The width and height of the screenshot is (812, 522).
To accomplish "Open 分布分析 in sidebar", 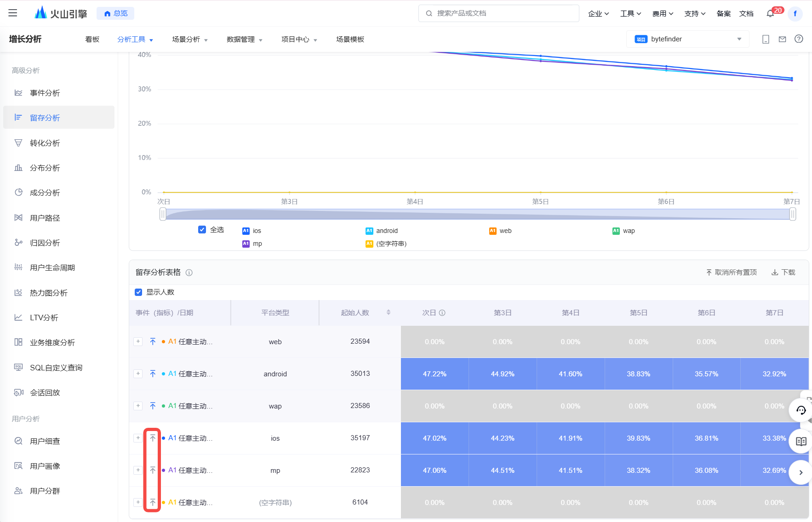I will 59,168.
